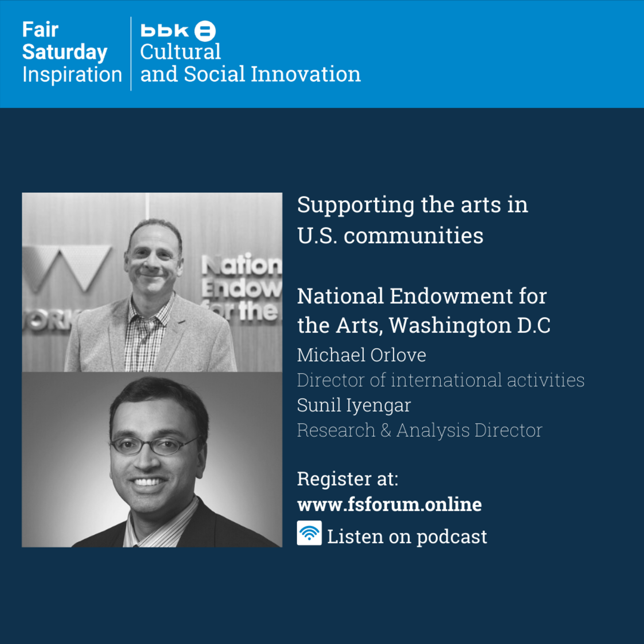Click 'Director of international activities' subtitle
644x644 pixels.
pyautogui.click(x=440, y=380)
